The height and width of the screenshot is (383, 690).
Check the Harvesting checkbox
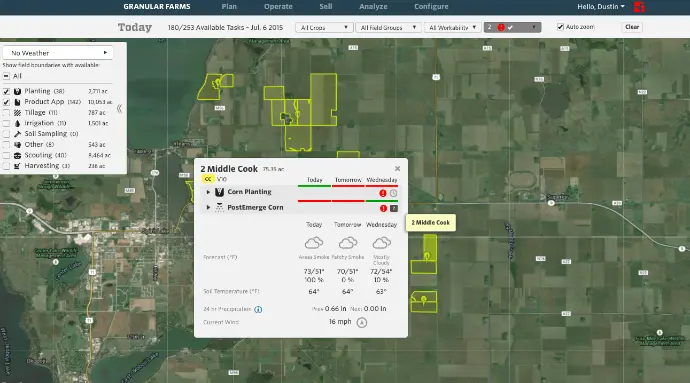(6, 166)
